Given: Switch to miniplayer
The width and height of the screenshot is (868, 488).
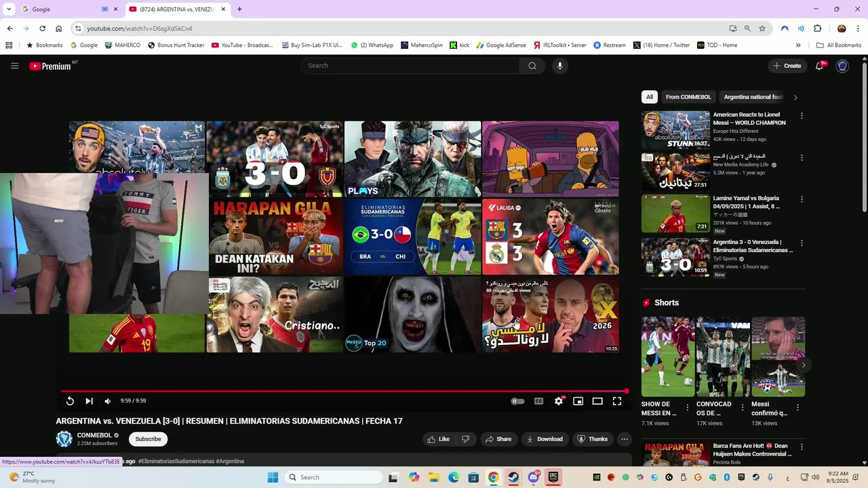Looking at the screenshot, I should [578, 401].
